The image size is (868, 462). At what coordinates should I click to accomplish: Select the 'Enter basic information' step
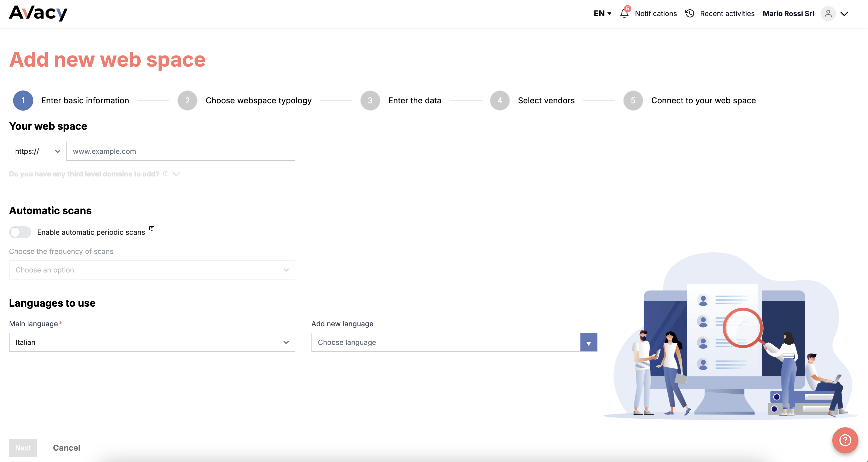click(85, 100)
